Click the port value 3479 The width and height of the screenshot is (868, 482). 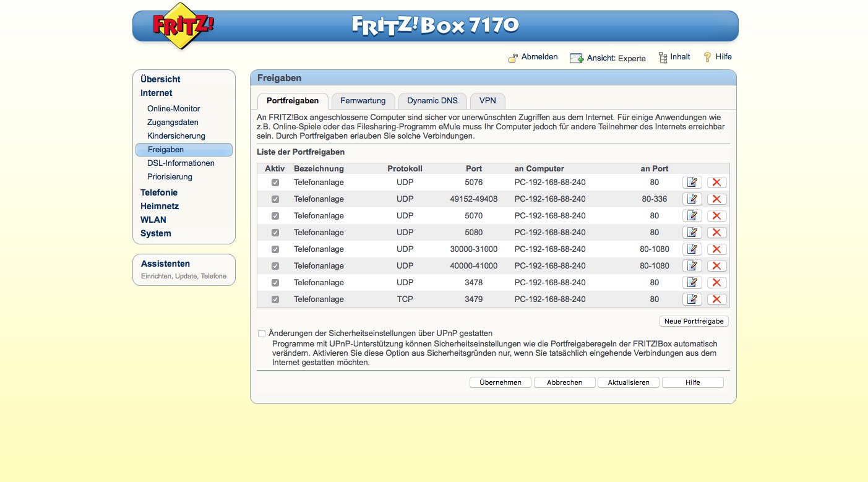[474, 299]
